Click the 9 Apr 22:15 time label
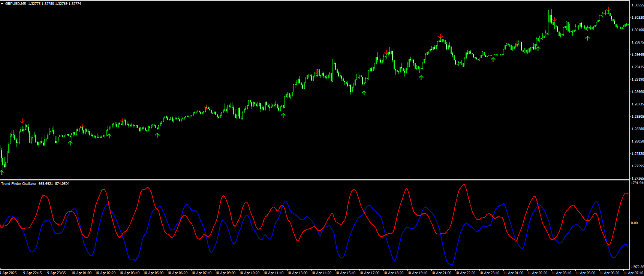The image size is (644, 276). point(32,273)
